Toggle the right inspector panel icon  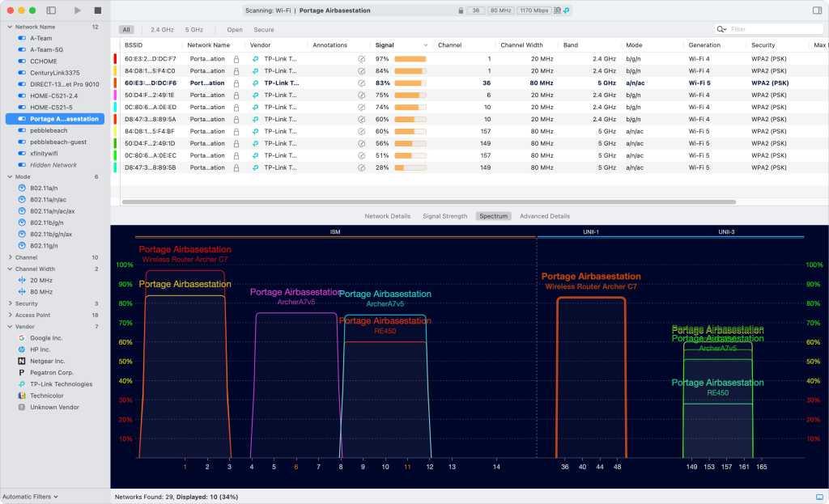pyautogui.click(x=817, y=10)
